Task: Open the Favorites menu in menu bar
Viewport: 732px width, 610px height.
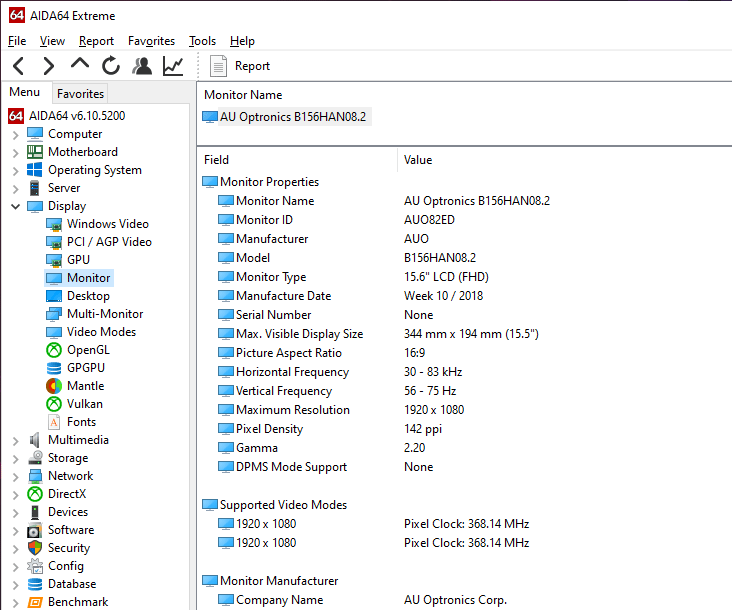Action: [x=151, y=41]
